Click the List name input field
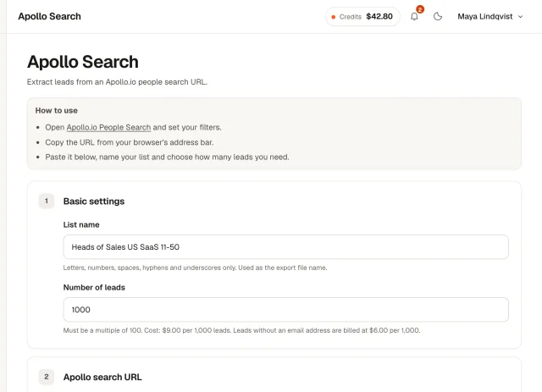The image size is (542, 392). 285,247
